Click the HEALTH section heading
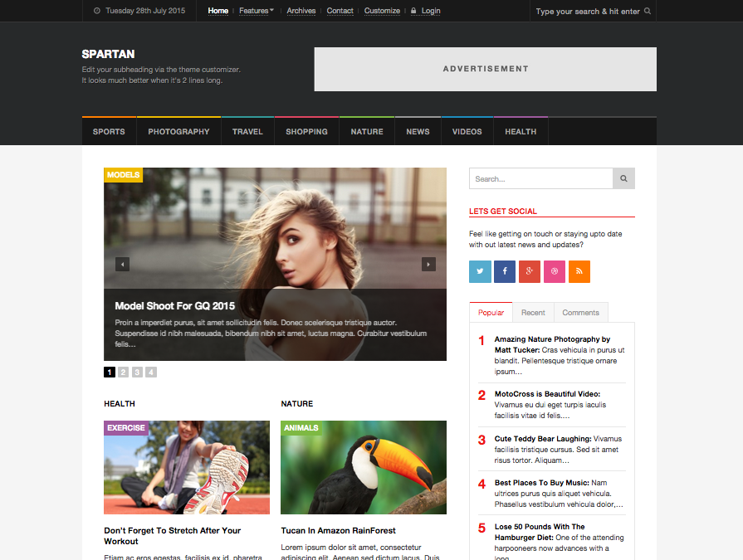The height and width of the screenshot is (560, 743). [x=120, y=404]
